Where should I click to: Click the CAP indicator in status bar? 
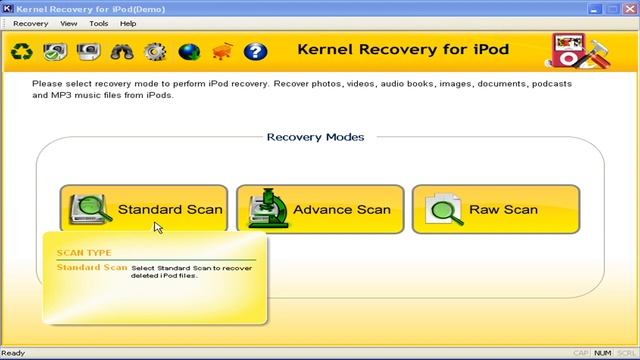tap(580, 353)
